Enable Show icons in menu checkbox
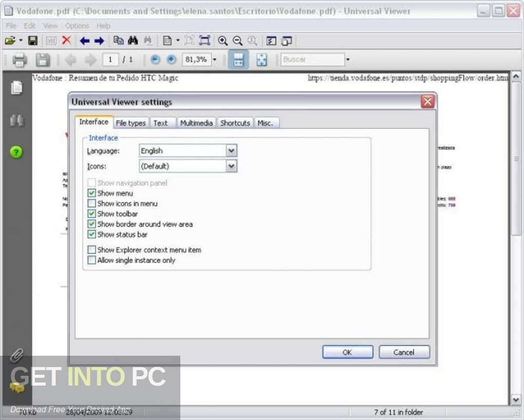 point(91,203)
